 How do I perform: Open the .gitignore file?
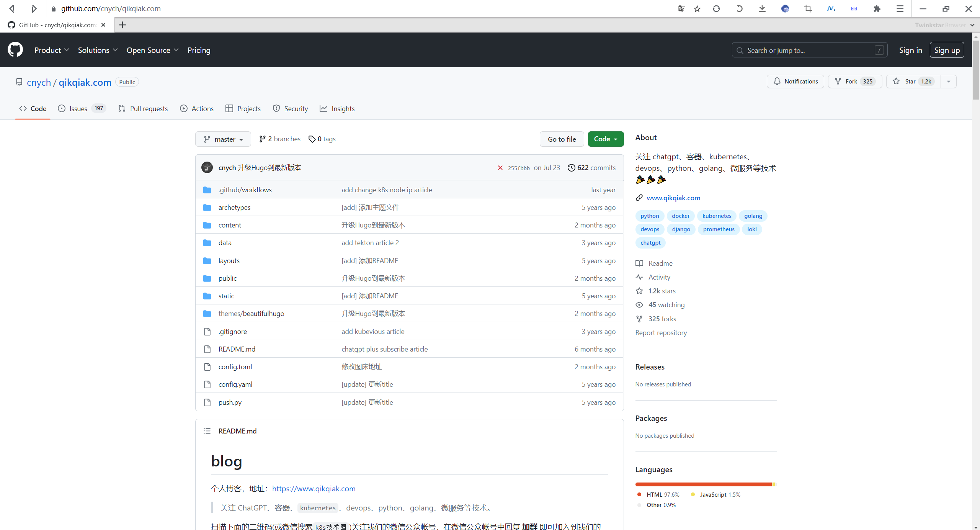click(232, 331)
